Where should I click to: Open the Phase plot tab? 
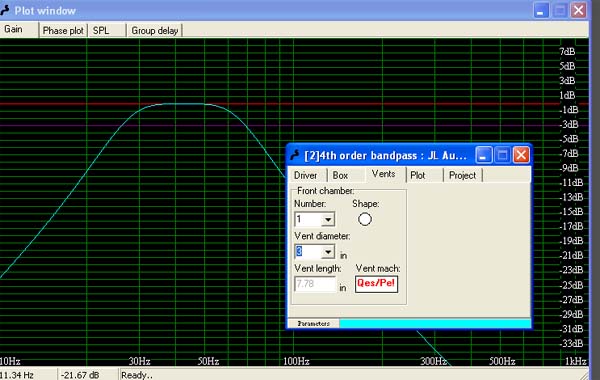[63, 31]
